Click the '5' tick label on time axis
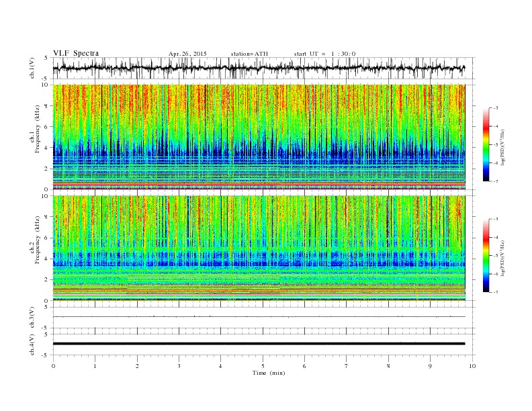 [263, 366]
